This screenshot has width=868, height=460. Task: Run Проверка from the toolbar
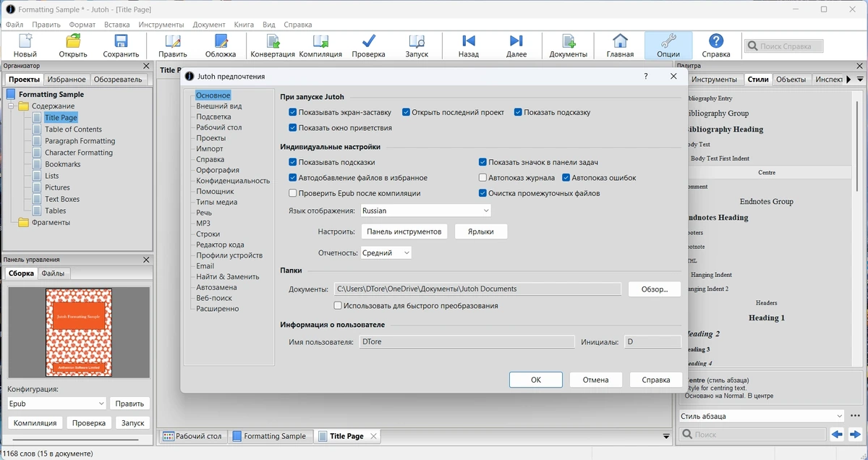369,46
